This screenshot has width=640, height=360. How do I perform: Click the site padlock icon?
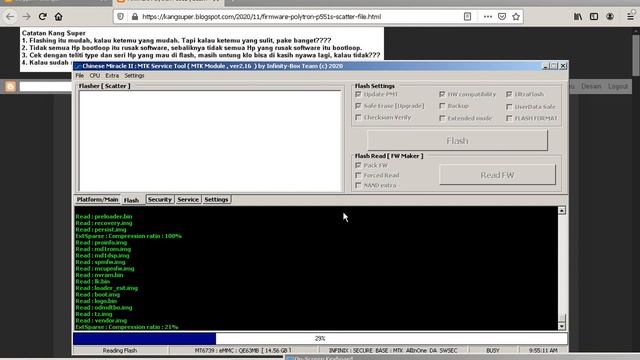pos(135,17)
